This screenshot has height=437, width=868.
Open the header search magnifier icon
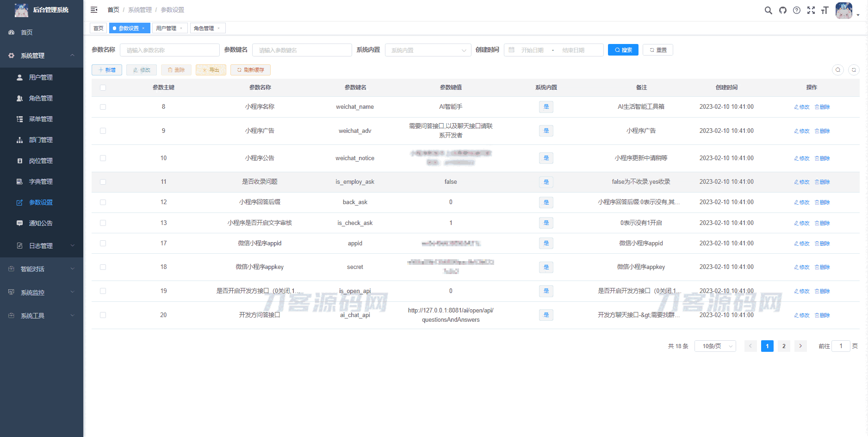(768, 10)
